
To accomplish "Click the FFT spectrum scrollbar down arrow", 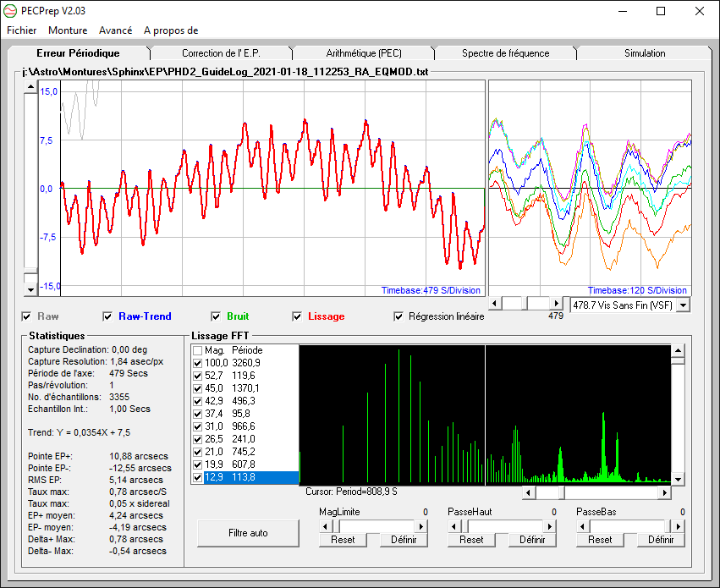I will click(678, 480).
